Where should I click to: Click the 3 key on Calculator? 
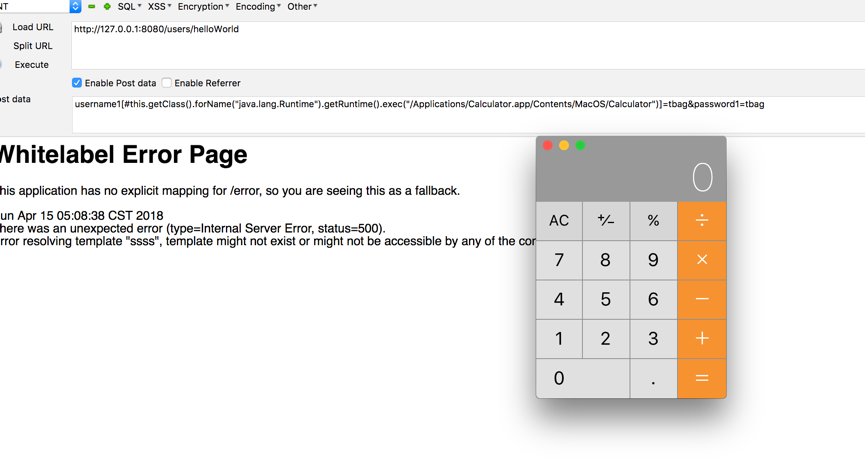click(x=653, y=339)
